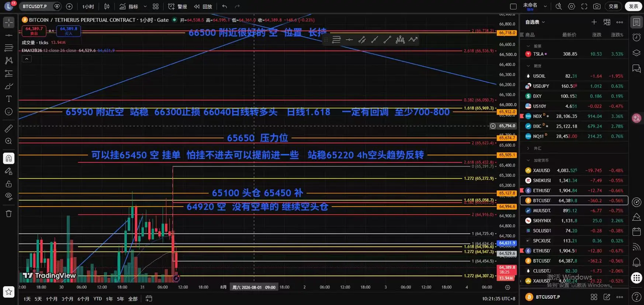Screen dimensions: 644x305
Task: Open the chart layout selection square icon
Action: [513, 6]
